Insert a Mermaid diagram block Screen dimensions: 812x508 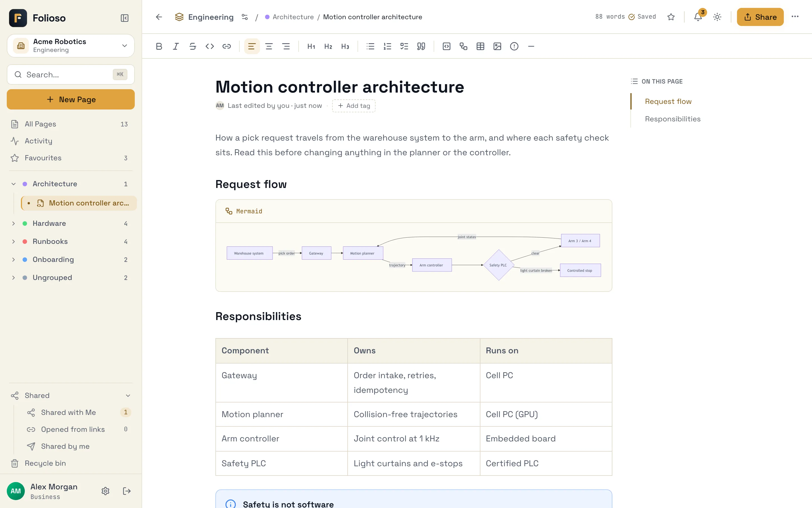tap(464, 46)
